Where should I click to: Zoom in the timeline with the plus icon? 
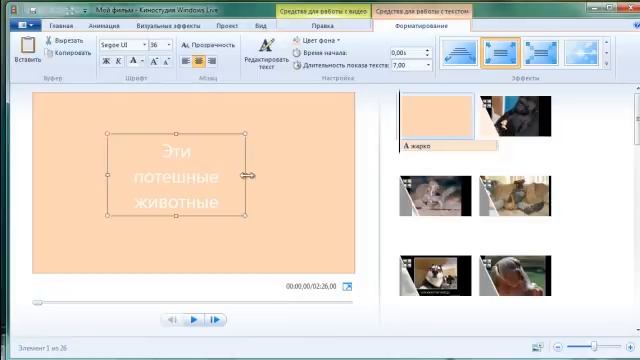(630, 347)
